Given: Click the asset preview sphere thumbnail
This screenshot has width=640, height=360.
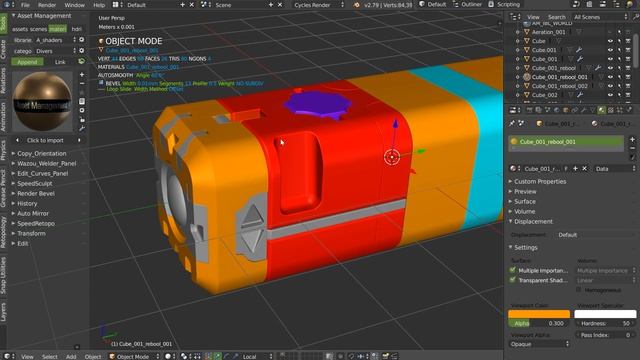Looking at the screenshot, I should click(x=42, y=101).
